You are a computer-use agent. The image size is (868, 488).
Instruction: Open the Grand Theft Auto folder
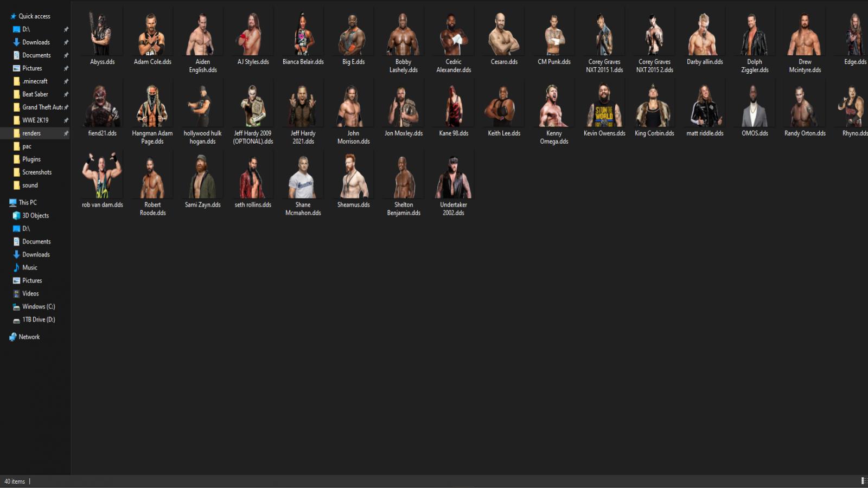tap(38, 107)
